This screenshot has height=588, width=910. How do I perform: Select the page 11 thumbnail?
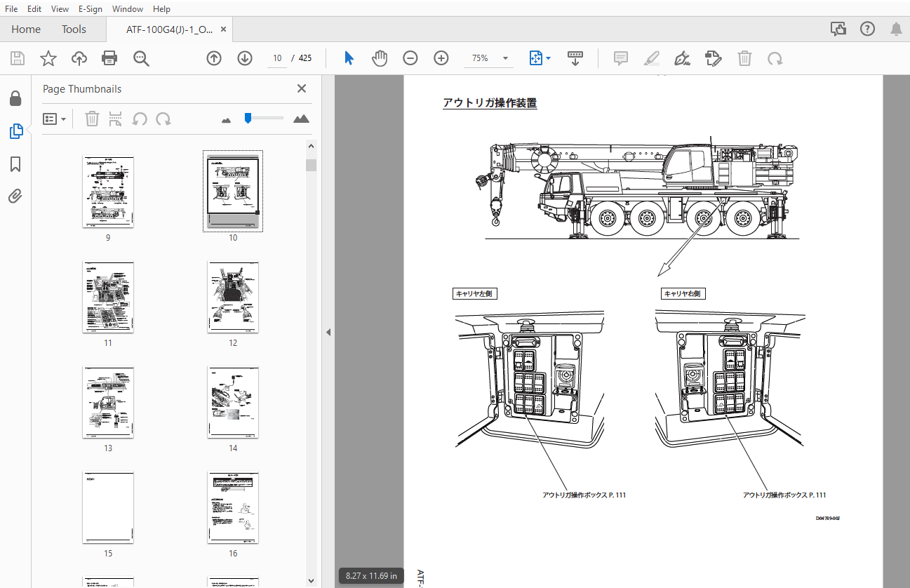coord(108,297)
